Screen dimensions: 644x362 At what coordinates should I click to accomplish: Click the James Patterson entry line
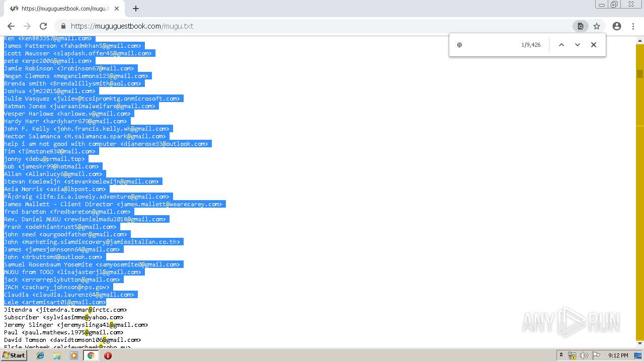[72, 46]
